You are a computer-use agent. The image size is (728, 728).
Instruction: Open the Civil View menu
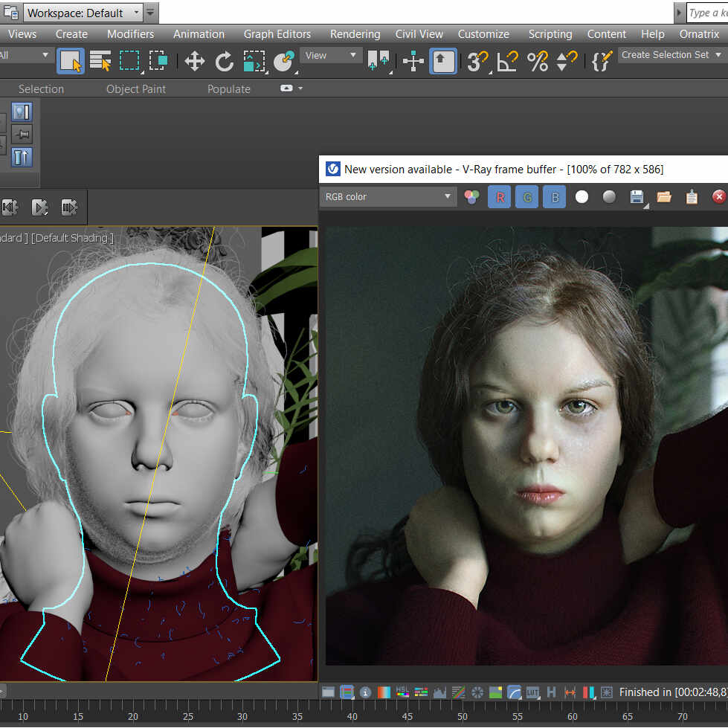(419, 34)
